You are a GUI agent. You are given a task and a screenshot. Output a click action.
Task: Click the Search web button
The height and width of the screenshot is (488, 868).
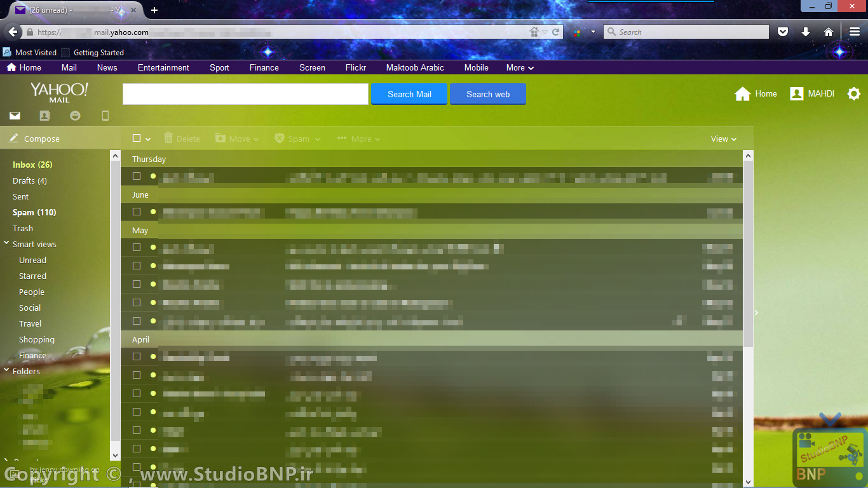click(488, 94)
